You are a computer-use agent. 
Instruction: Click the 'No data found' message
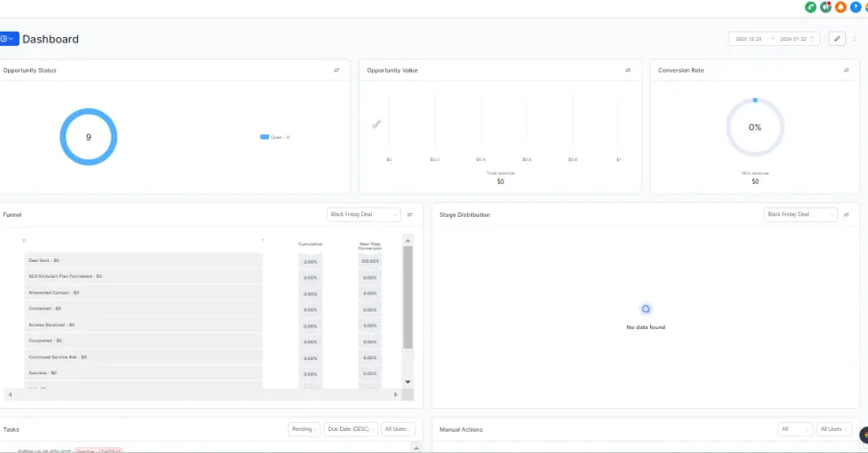click(646, 326)
